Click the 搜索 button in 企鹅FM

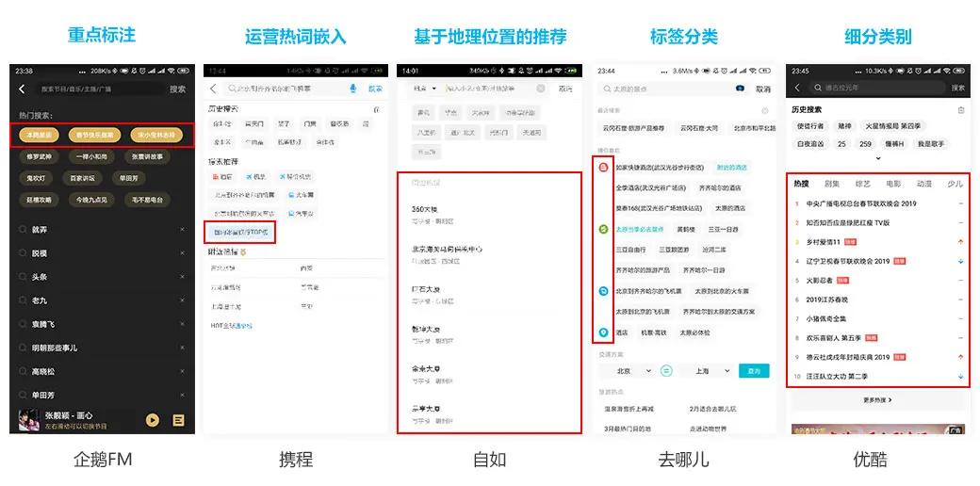[x=177, y=89]
